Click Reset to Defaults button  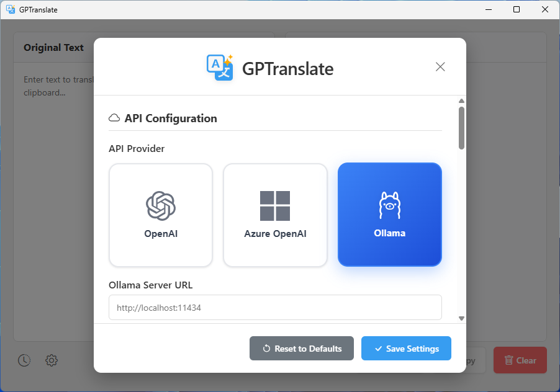pyautogui.click(x=302, y=349)
